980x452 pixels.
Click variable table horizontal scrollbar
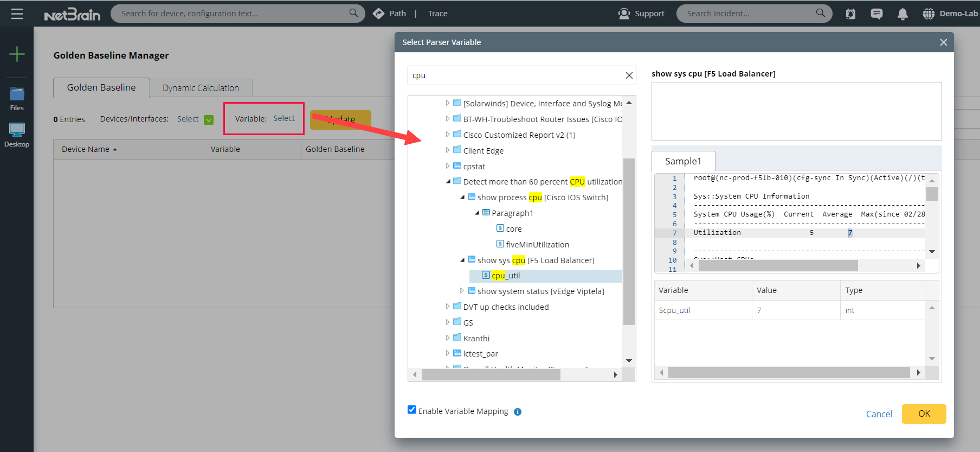point(789,372)
